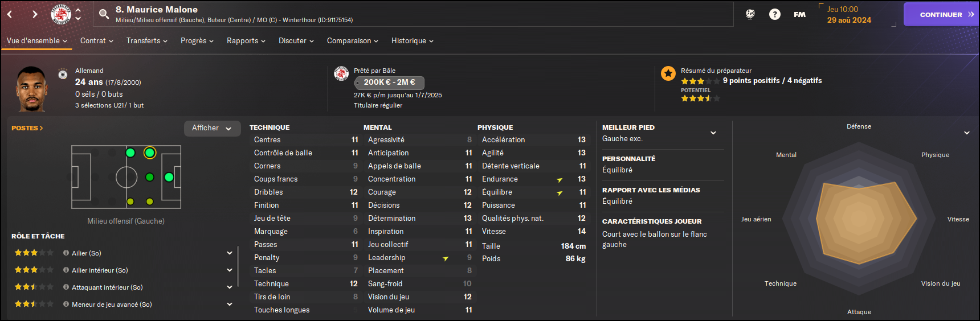Go back with the left arrow
The width and height of the screenshot is (980, 321).
(x=10, y=14)
